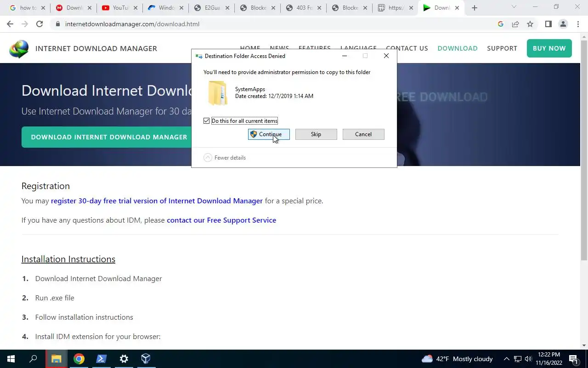This screenshot has width=588, height=368.
Task: Click the BUY NOW button
Action: click(x=549, y=48)
